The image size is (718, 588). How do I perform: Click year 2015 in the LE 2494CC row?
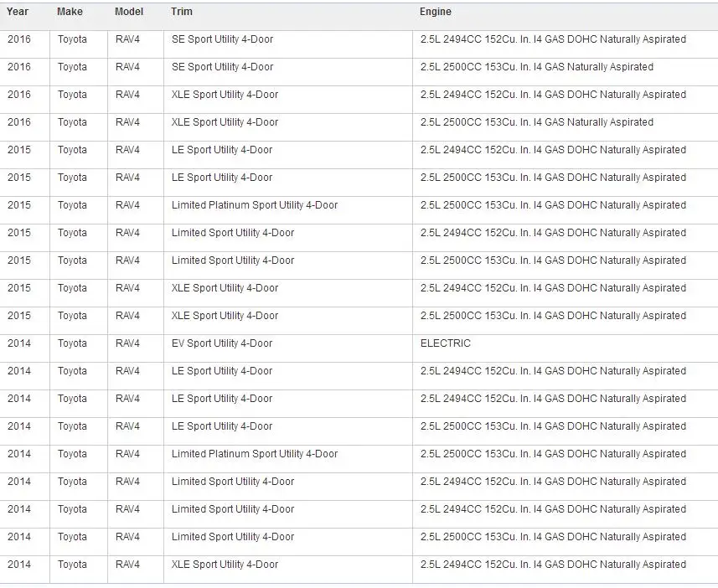[19, 149]
